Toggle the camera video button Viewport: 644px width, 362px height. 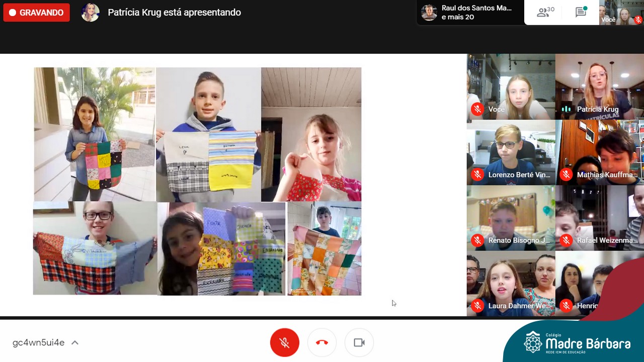[x=359, y=342]
